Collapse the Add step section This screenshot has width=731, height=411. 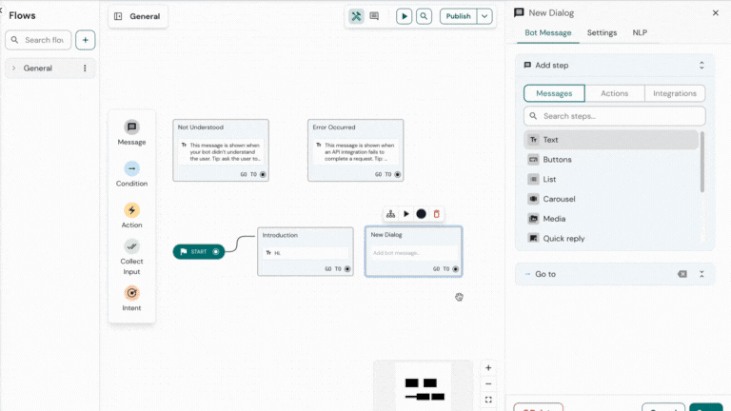701,65
